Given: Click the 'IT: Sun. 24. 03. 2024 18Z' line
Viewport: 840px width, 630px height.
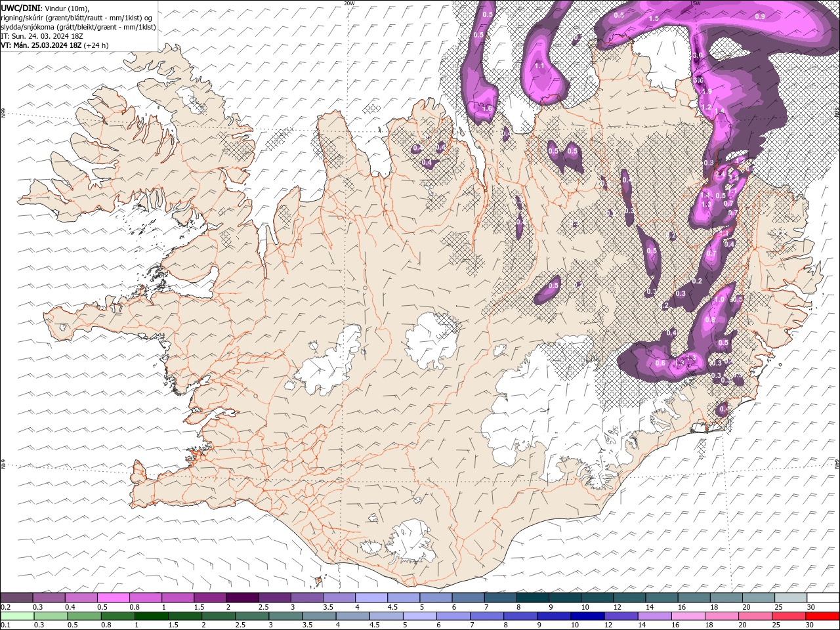Looking at the screenshot, I should click(43, 36).
